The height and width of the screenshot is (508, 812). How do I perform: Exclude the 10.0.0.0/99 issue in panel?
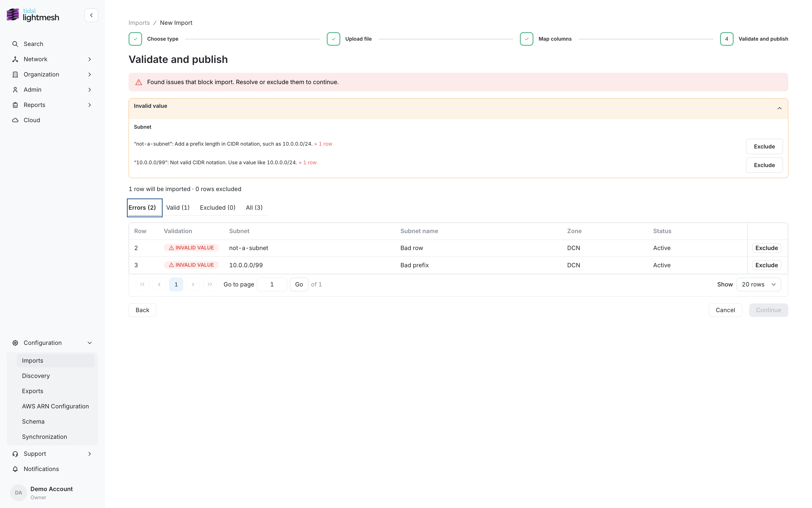(x=764, y=165)
